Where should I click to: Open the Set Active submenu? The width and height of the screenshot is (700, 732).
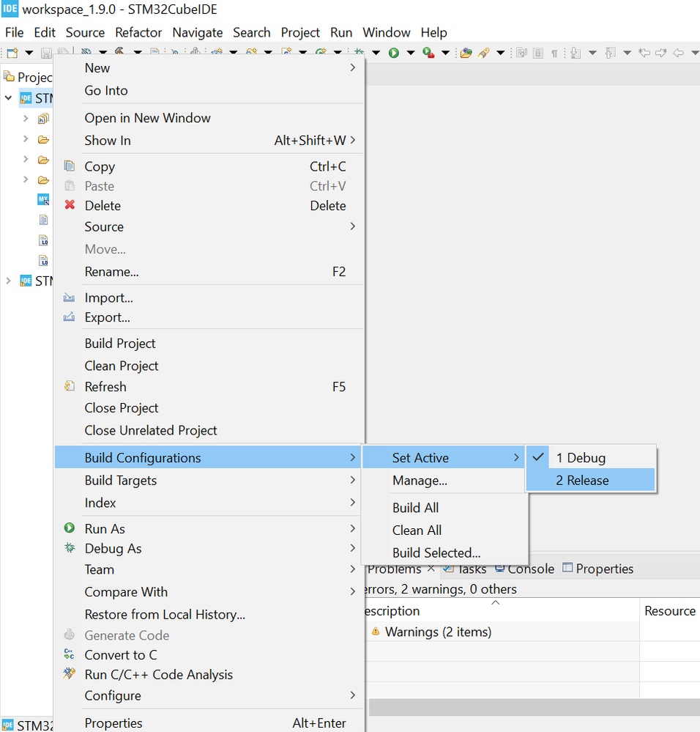pyautogui.click(x=443, y=457)
